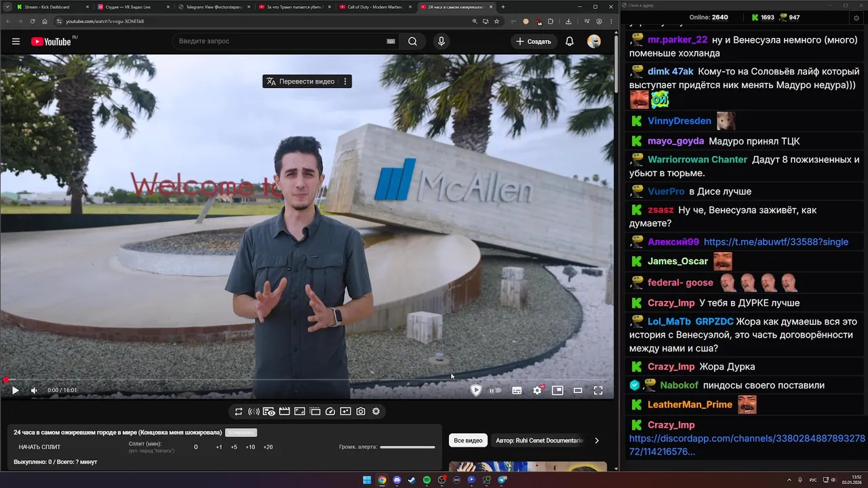Open Steam from taskbar

click(412, 480)
